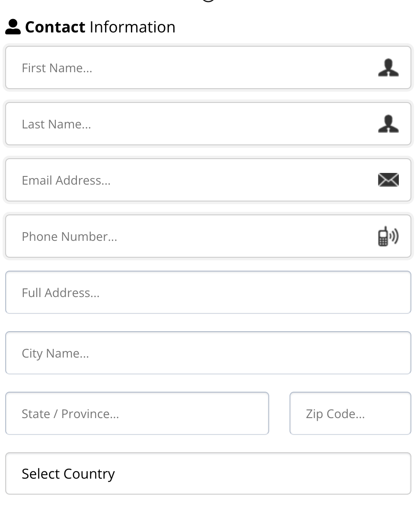Click the envelope icon in Email field

click(x=388, y=180)
